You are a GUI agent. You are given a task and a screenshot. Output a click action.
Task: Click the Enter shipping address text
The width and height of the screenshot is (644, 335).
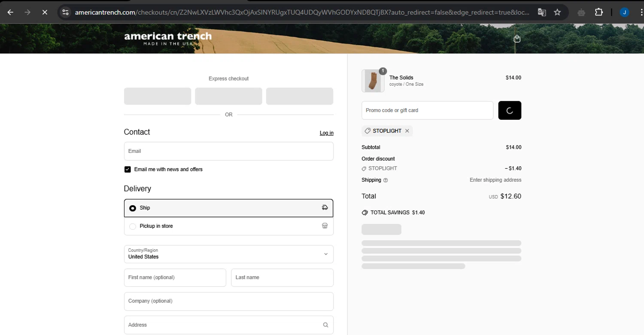coord(495,180)
